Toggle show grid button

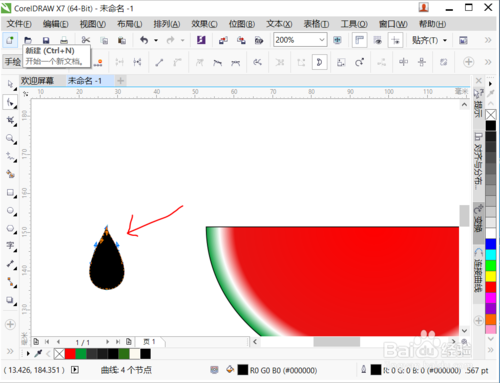pos(378,40)
